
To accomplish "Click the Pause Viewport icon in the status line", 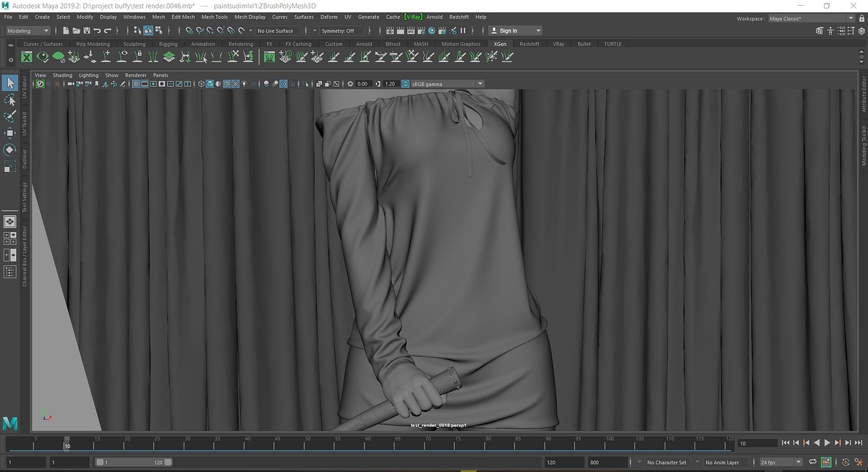I will coord(464,30).
